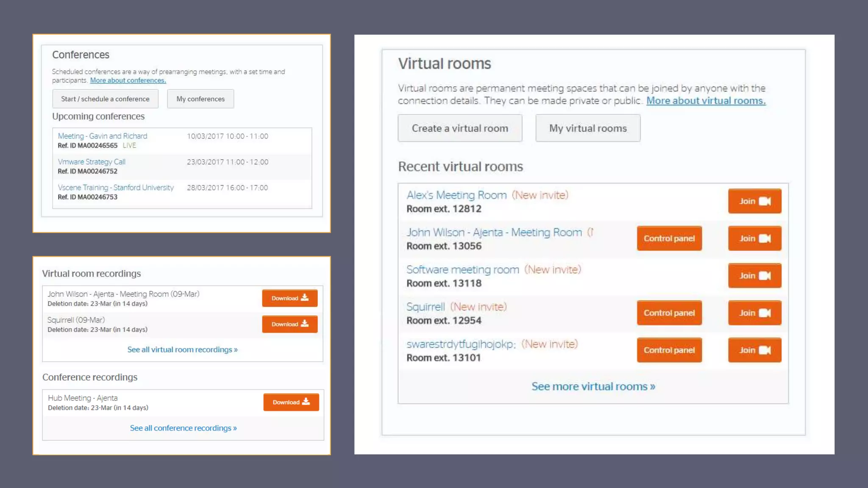Open Control panel for Squirrell room

click(x=669, y=313)
